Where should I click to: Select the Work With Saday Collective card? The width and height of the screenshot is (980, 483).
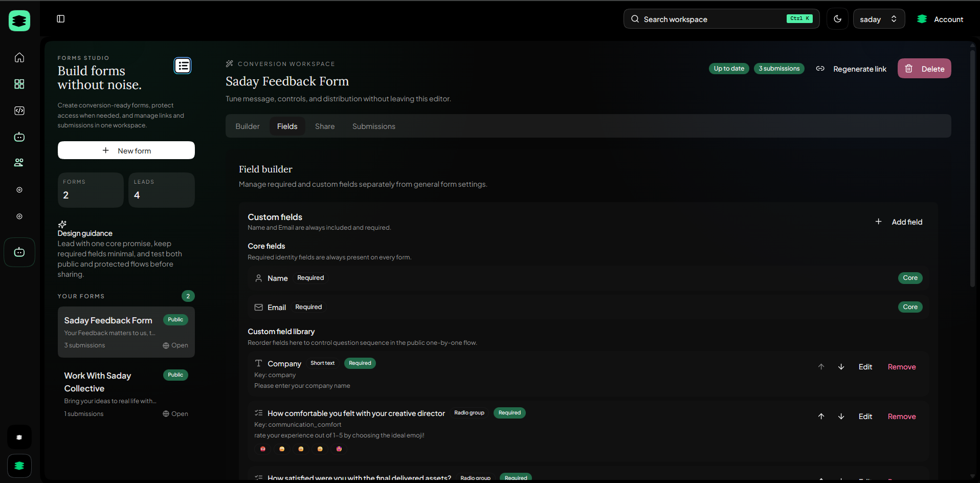pos(126,394)
